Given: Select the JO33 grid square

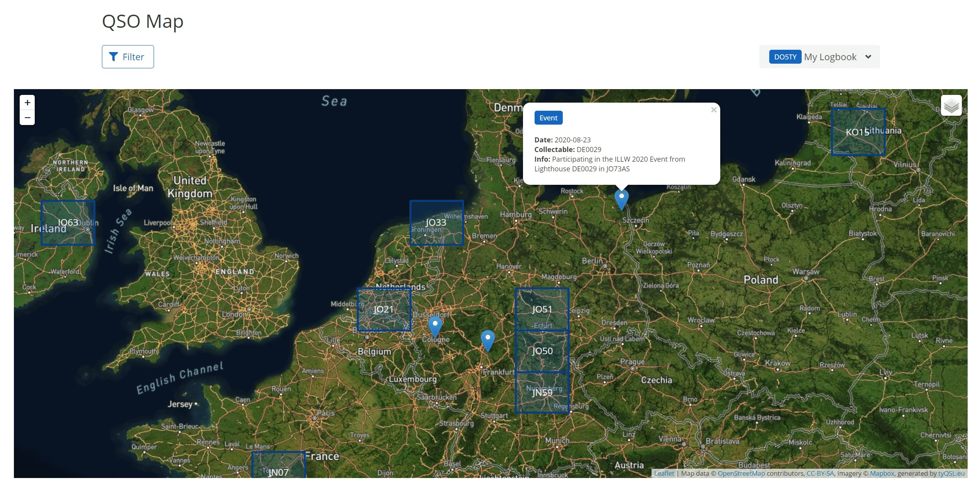Looking at the screenshot, I should tap(436, 223).
